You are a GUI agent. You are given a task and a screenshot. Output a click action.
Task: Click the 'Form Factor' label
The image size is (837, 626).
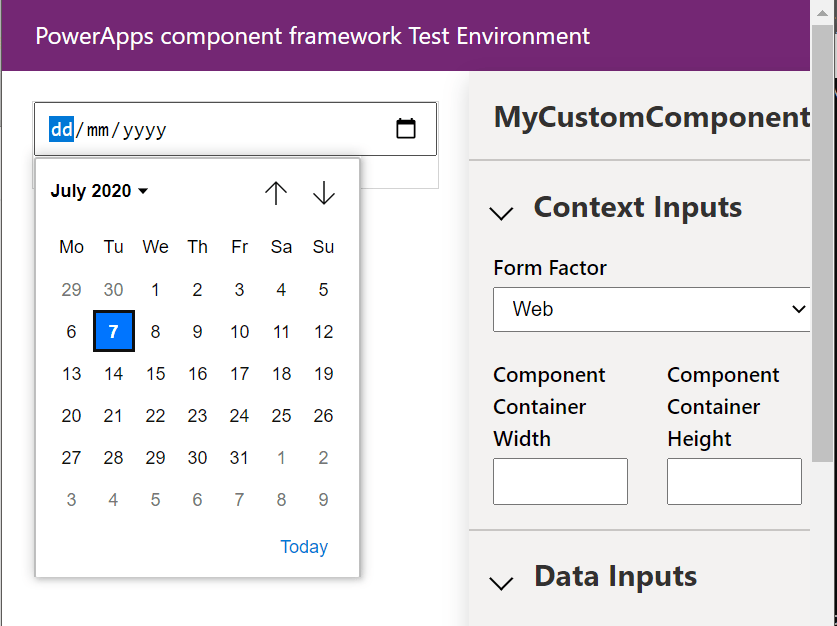(x=550, y=267)
